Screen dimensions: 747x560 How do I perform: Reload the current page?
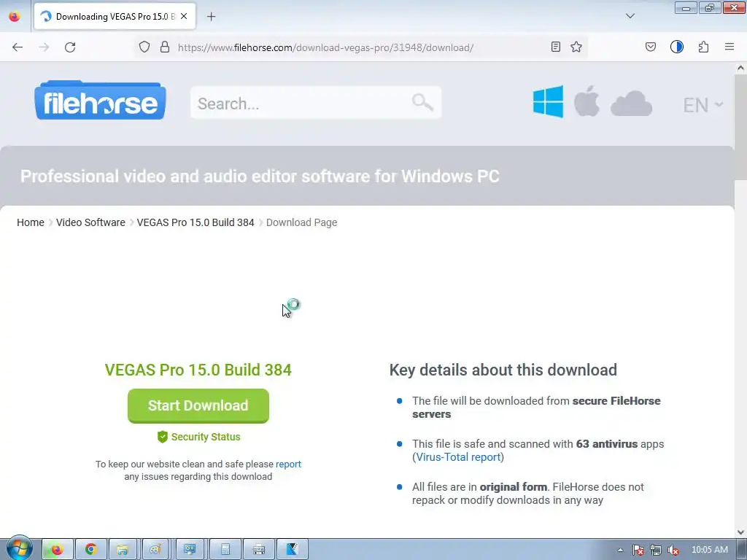click(x=70, y=47)
